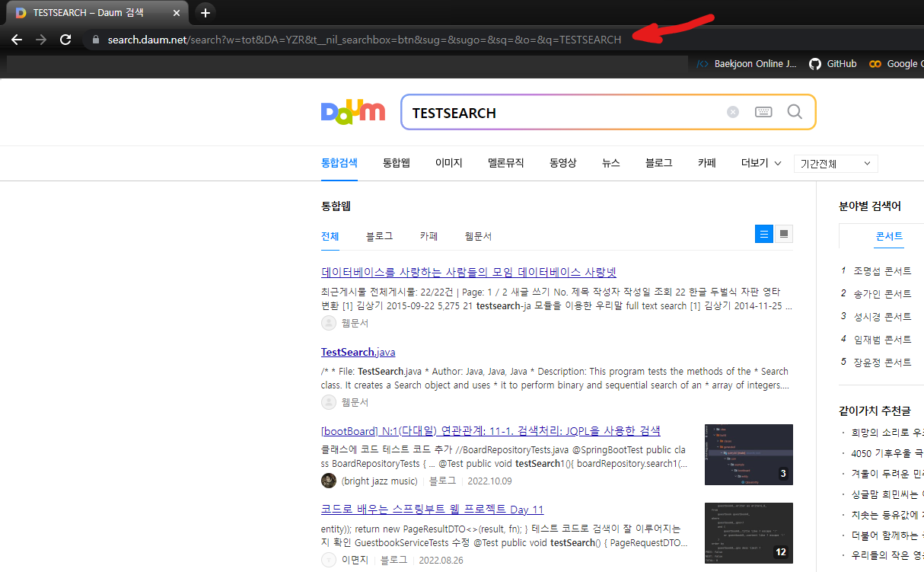924x572 pixels.
Task: Select the 웹문서 sub-tab
Action: [x=478, y=236]
